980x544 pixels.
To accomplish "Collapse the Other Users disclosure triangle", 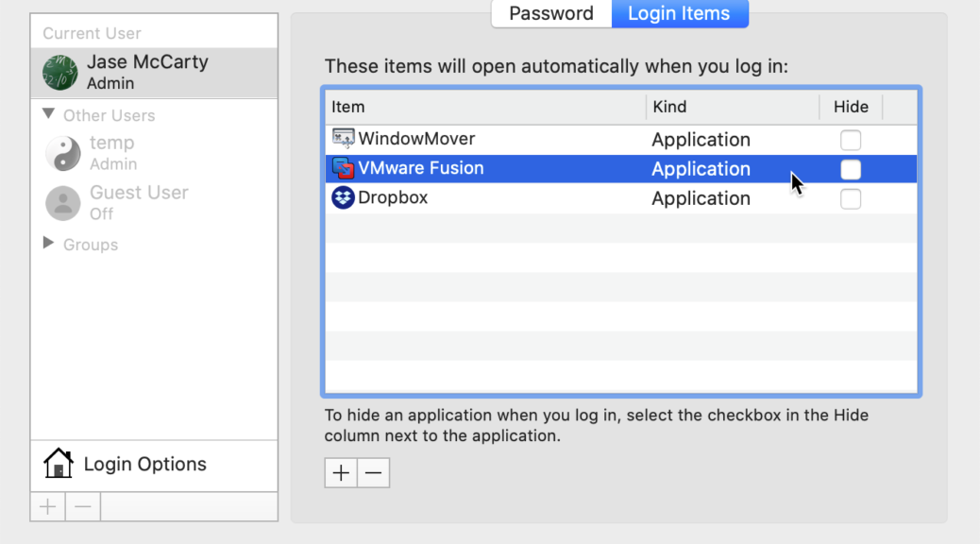I will click(49, 115).
